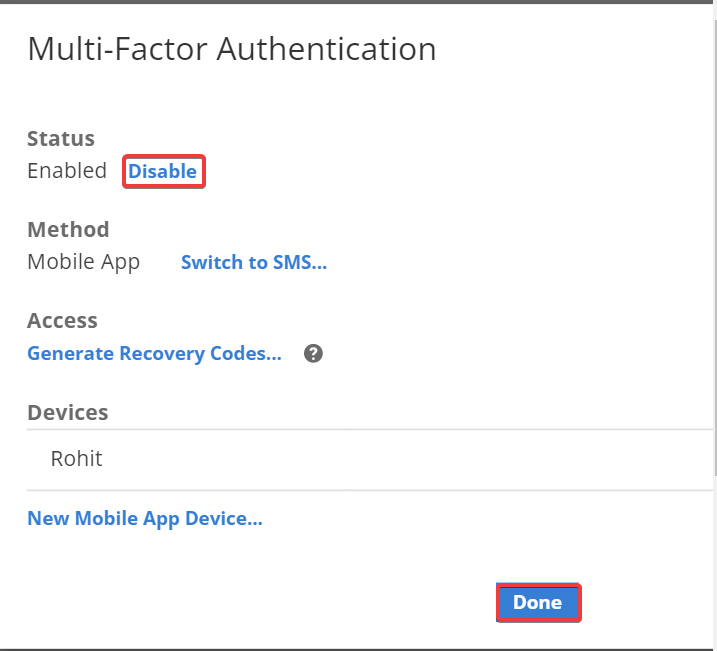Image resolution: width=717 pixels, height=651 pixels.
Task: Select the Rohit device entry
Action: pyautogui.click(x=369, y=459)
